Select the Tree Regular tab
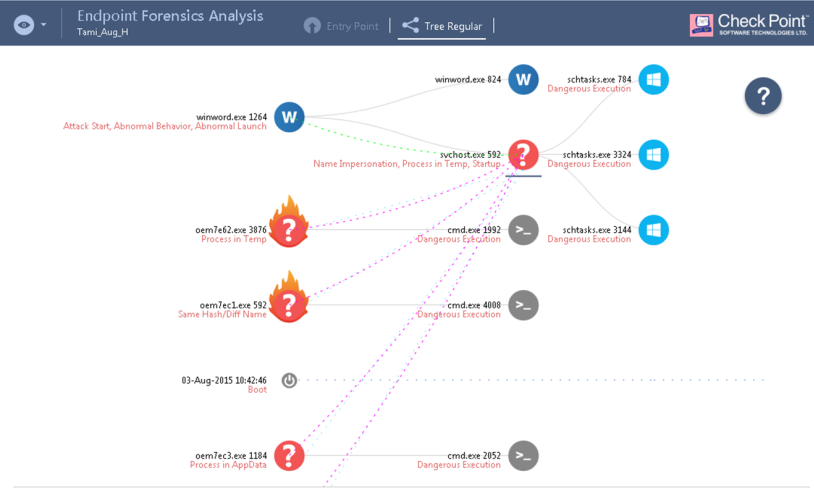Viewport: 814px width, 488px height. tap(442, 26)
